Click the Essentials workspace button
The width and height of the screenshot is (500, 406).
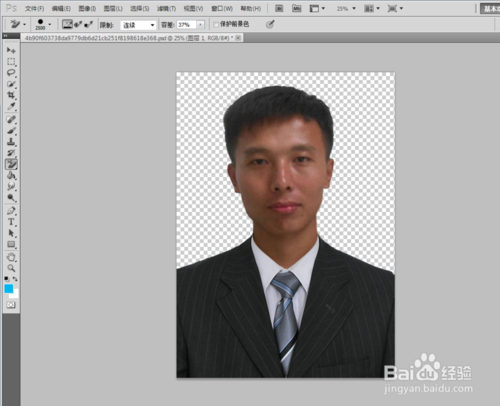[x=490, y=8]
